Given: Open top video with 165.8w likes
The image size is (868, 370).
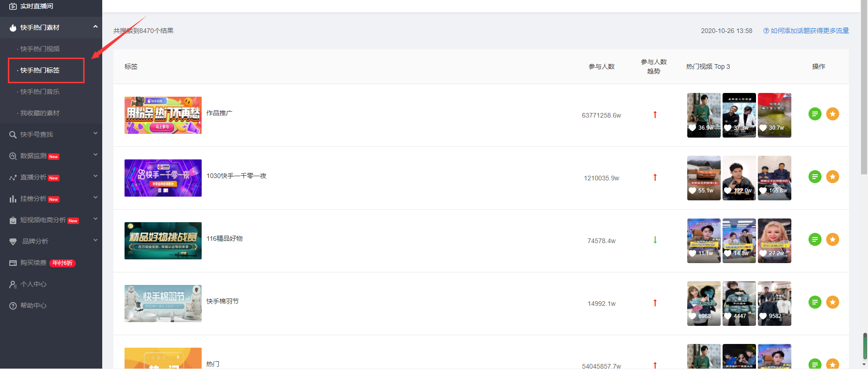Looking at the screenshot, I should point(775,178).
